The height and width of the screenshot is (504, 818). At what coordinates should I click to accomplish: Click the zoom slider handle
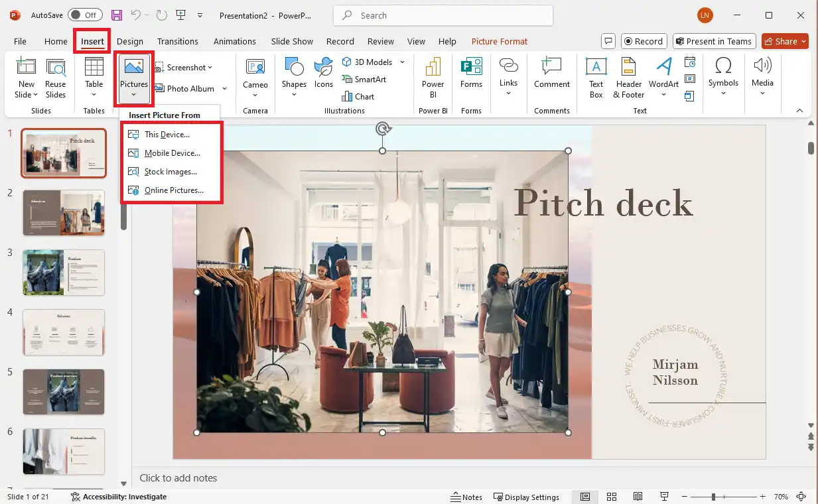point(713,497)
